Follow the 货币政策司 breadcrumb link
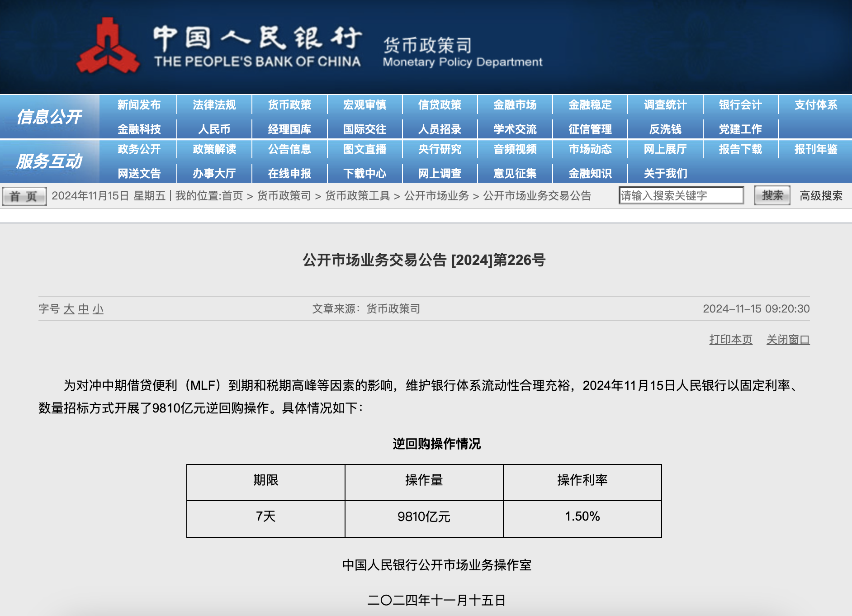The height and width of the screenshot is (616, 852). pyautogui.click(x=284, y=196)
